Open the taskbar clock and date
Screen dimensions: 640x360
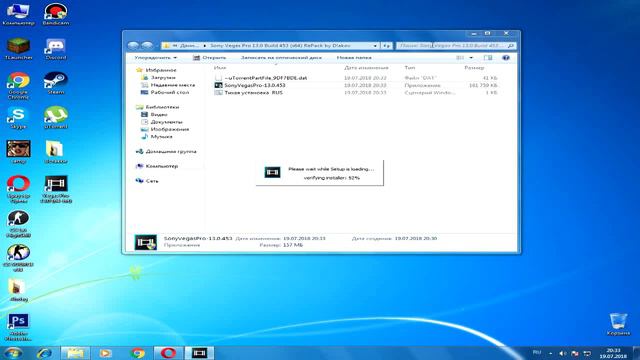pyautogui.click(x=613, y=353)
